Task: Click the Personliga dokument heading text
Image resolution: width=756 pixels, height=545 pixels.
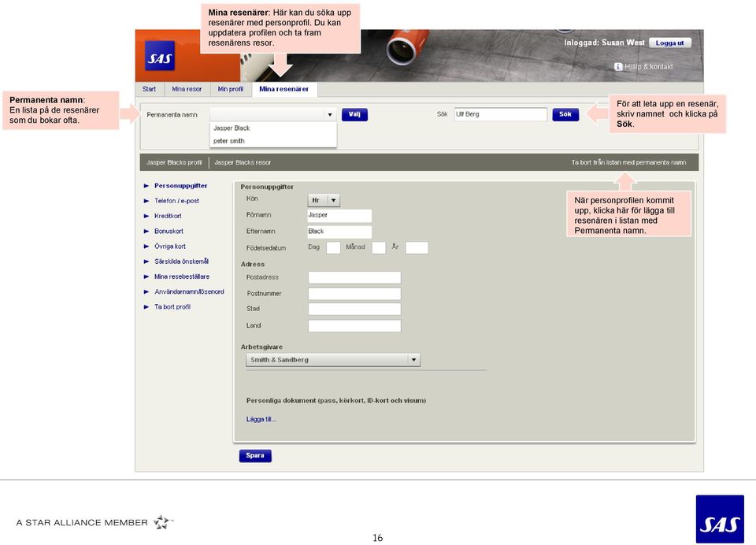Action: pos(336,400)
